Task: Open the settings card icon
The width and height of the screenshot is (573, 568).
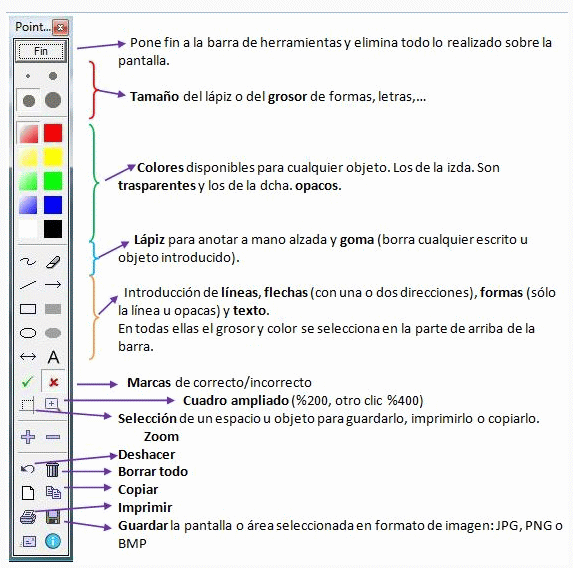Action: 29,541
